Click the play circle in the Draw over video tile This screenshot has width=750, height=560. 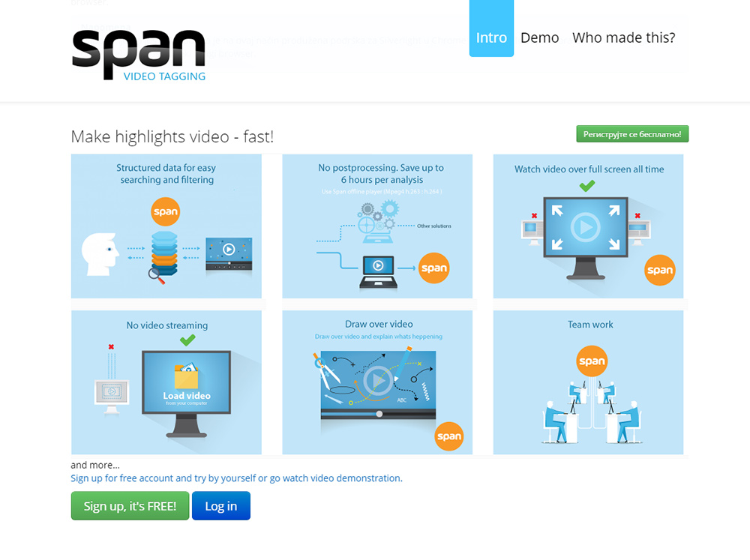[x=378, y=382]
